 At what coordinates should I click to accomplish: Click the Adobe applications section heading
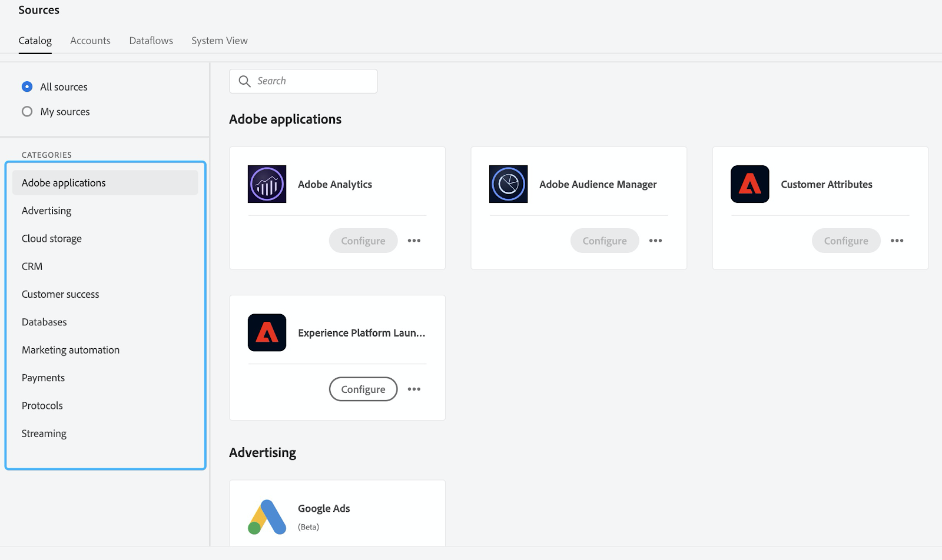pos(285,119)
